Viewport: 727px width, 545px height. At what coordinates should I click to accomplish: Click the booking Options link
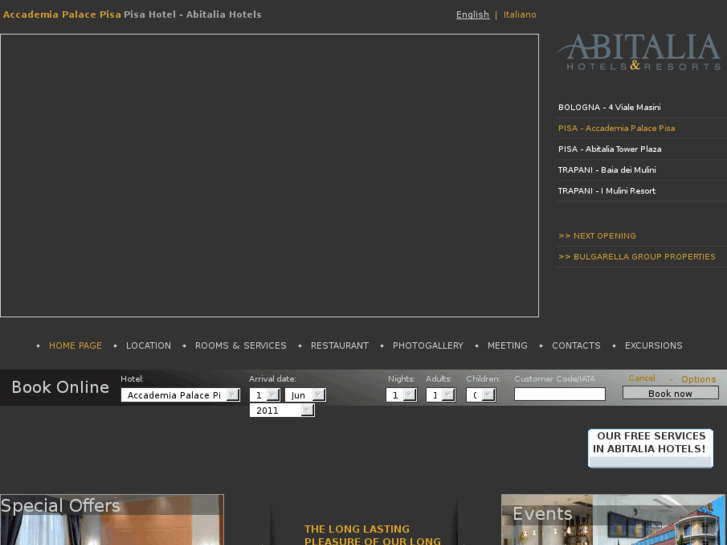coord(698,379)
